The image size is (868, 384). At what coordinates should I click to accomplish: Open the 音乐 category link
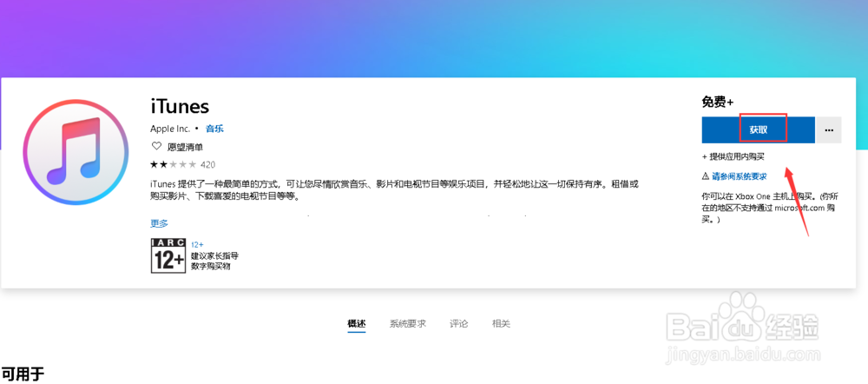(214, 129)
